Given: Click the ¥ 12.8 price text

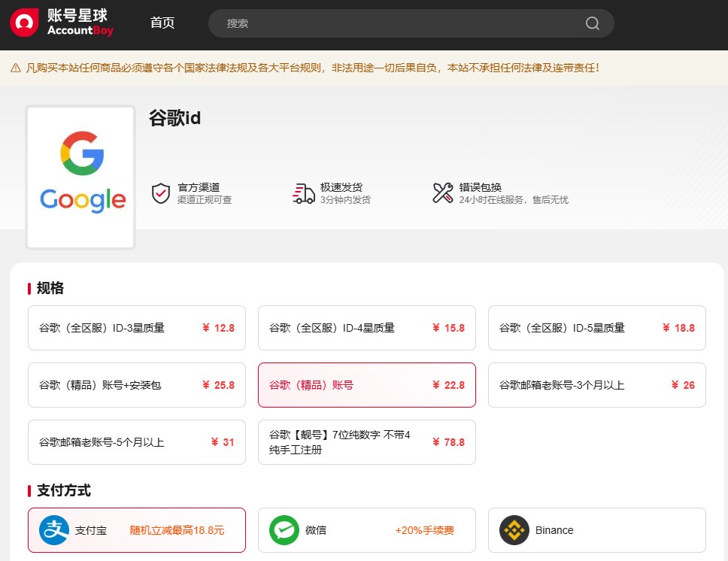Looking at the screenshot, I should 218,328.
